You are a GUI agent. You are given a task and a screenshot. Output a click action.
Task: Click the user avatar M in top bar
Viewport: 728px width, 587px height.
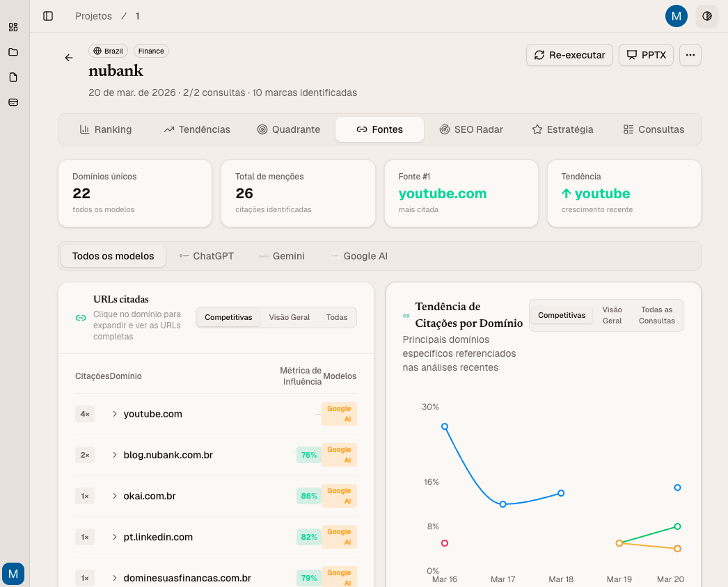click(676, 16)
